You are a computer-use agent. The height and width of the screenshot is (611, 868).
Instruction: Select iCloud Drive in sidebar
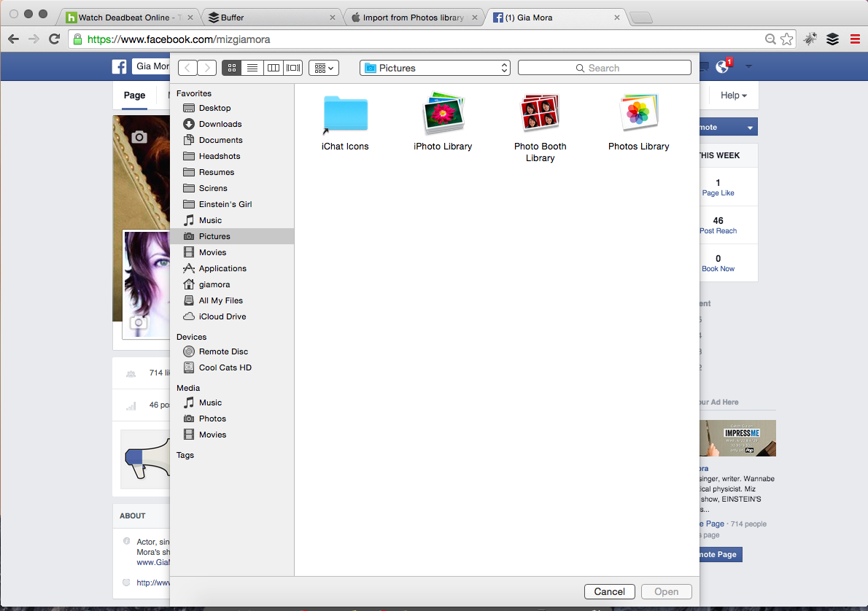coord(233,316)
